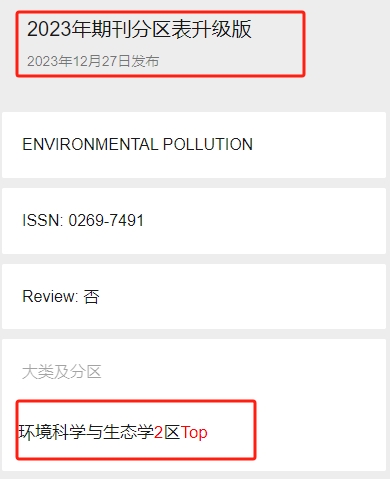Select the 大类及分区 heading
The width and height of the screenshot is (390, 479).
[61, 372]
